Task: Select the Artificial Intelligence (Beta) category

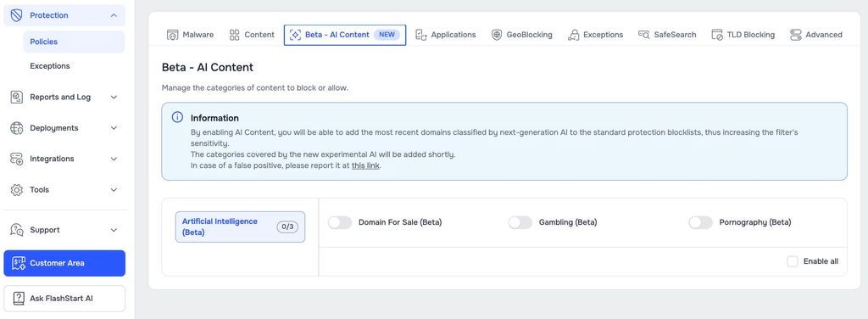Action: 240,227
